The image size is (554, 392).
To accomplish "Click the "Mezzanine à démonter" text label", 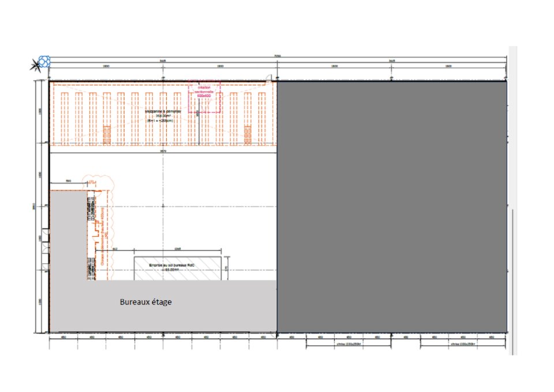I will (162, 110).
